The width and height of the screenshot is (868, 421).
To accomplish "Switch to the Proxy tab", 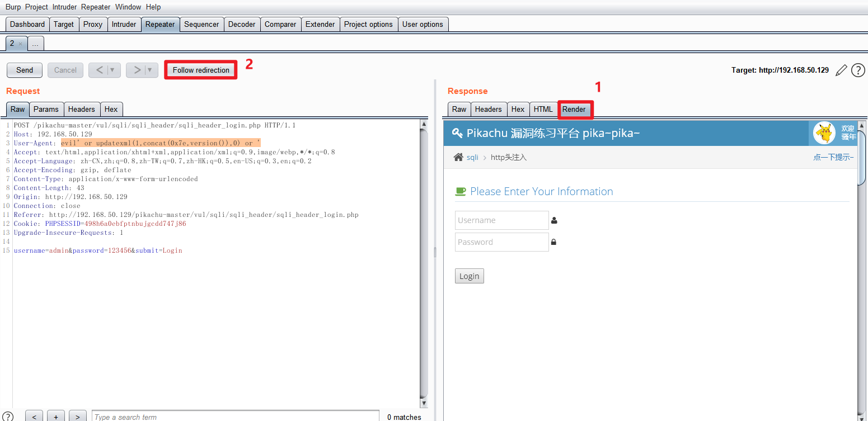I will pyautogui.click(x=93, y=24).
